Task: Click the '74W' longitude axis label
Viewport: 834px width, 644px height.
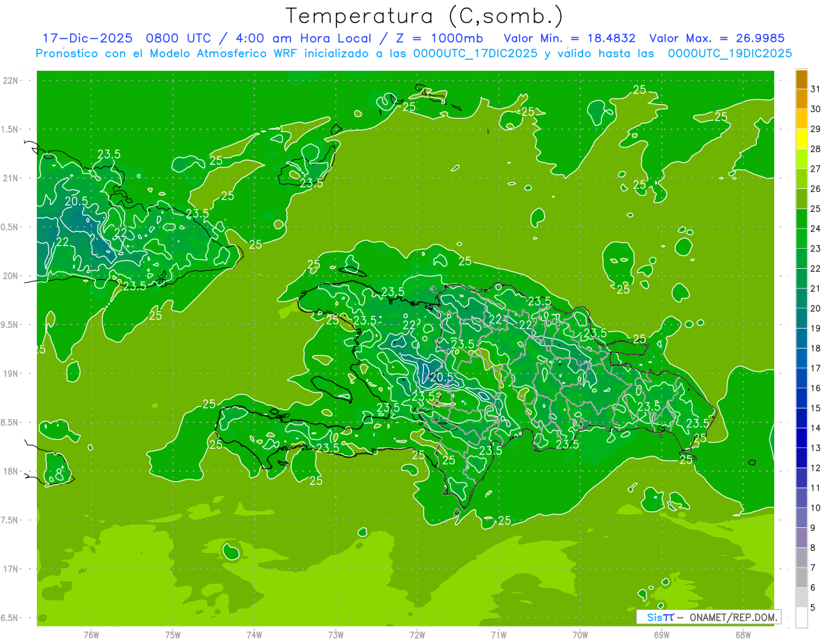Action: 254,635
